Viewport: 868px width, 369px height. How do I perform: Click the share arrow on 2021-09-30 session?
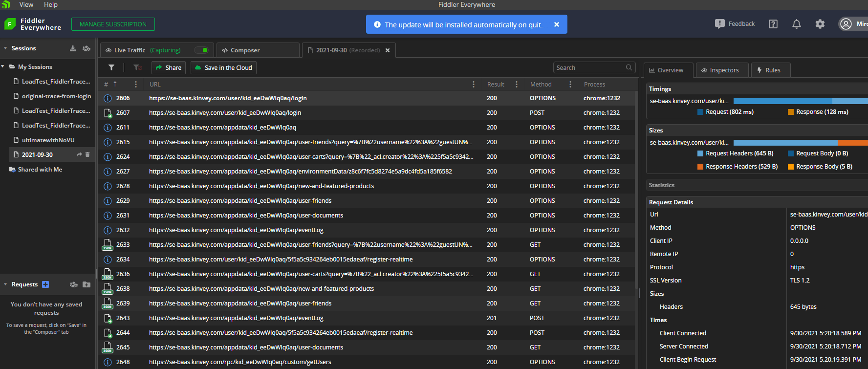tap(80, 154)
